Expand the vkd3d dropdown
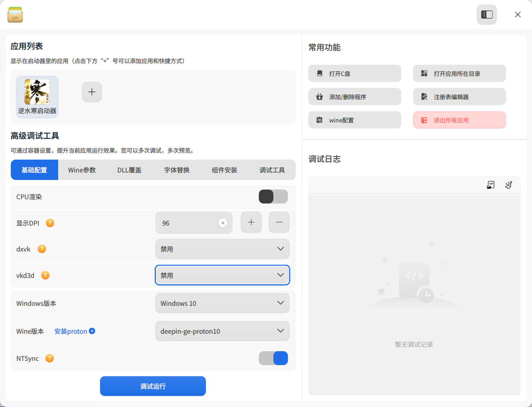 (223, 275)
